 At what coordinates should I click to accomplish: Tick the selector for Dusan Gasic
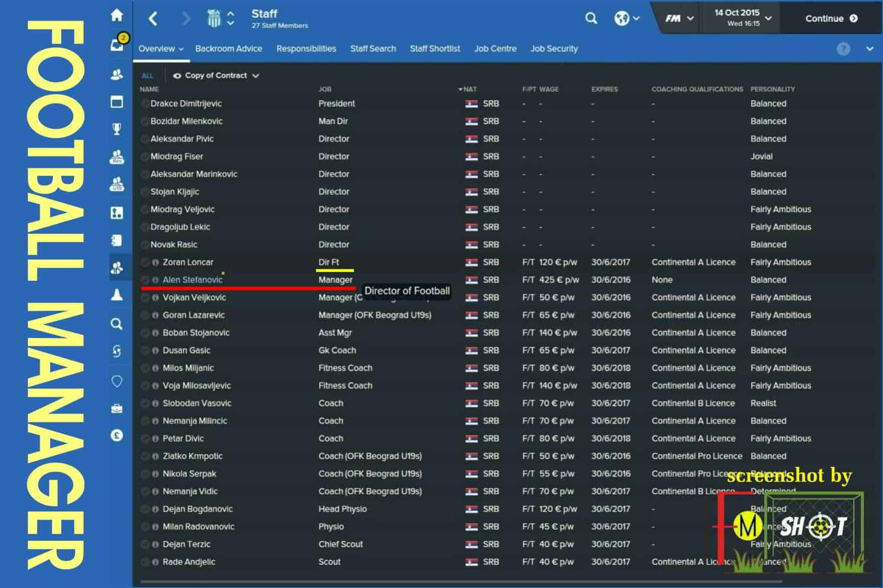(x=145, y=351)
